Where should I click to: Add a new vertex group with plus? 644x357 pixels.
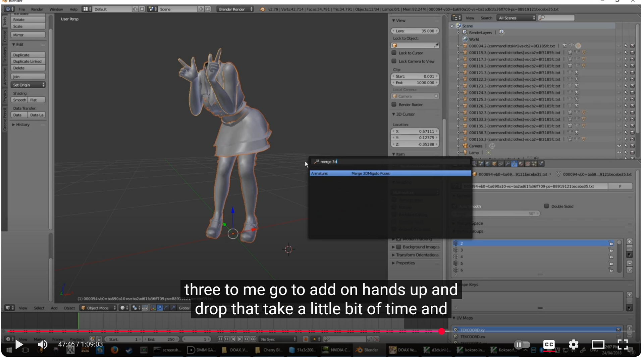630,241
